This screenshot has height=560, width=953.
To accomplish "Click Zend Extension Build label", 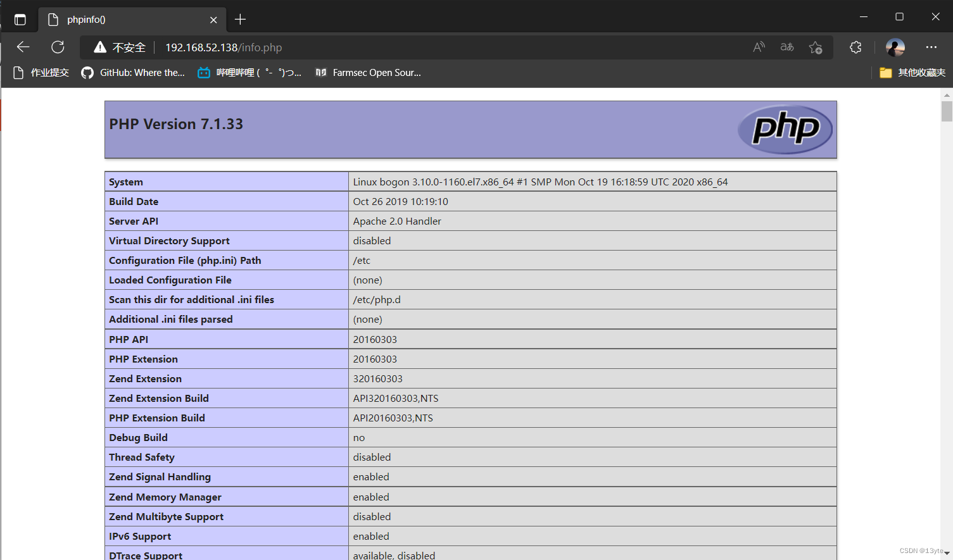I will (x=159, y=398).
